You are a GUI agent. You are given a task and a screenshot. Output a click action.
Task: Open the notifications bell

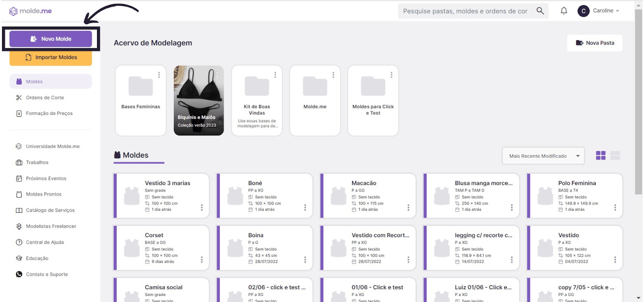point(564,11)
